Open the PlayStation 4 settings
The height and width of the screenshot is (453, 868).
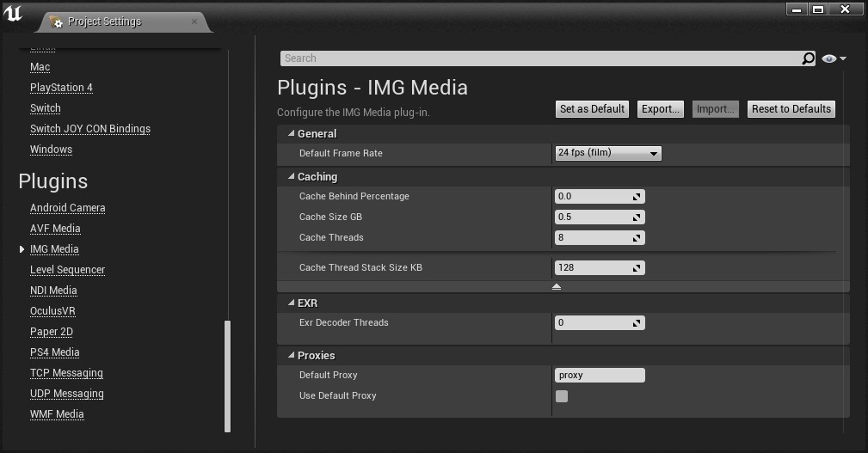coord(61,88)
